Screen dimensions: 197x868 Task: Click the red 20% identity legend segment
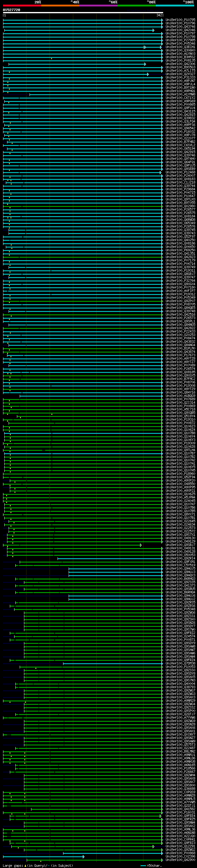pos(22,6)
